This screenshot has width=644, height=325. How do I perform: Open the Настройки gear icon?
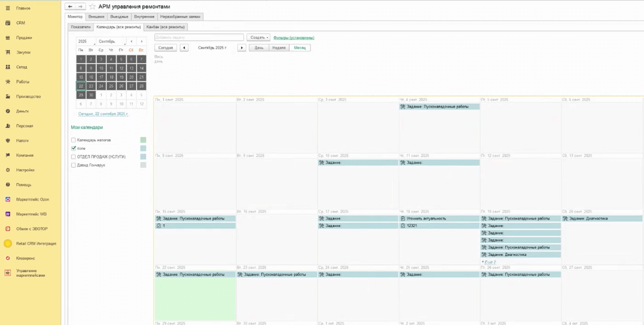[x=8, y=170]
